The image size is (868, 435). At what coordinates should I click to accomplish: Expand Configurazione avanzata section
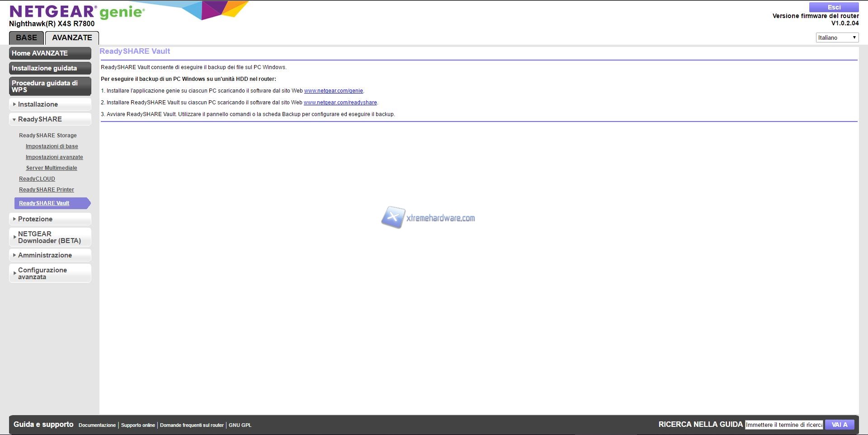point(50,273)
